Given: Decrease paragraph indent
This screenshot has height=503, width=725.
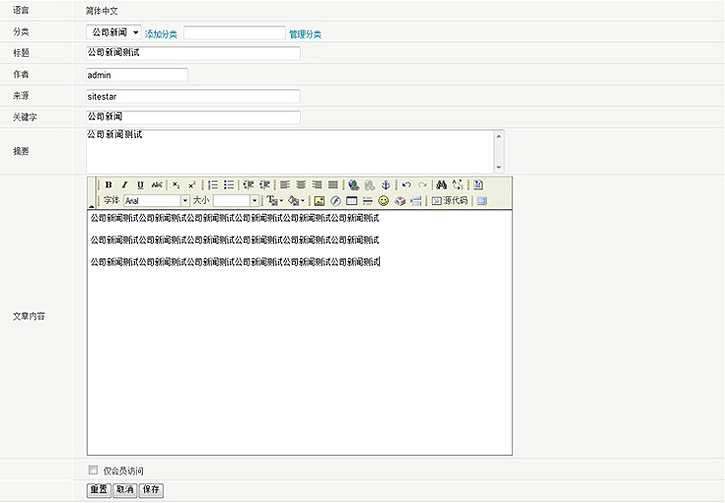Looking at the screenshot, I should pos(249,185).
